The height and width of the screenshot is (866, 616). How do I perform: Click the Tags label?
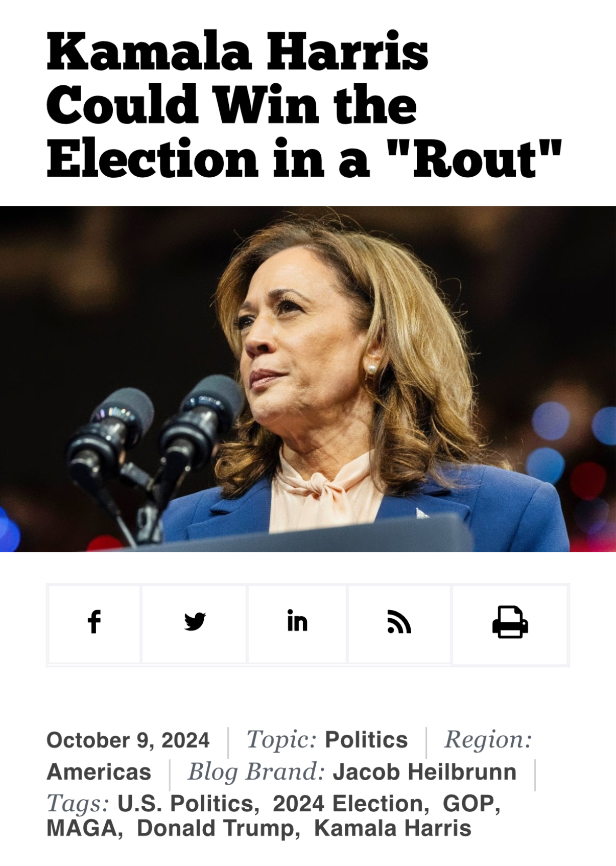click(78, 804)
